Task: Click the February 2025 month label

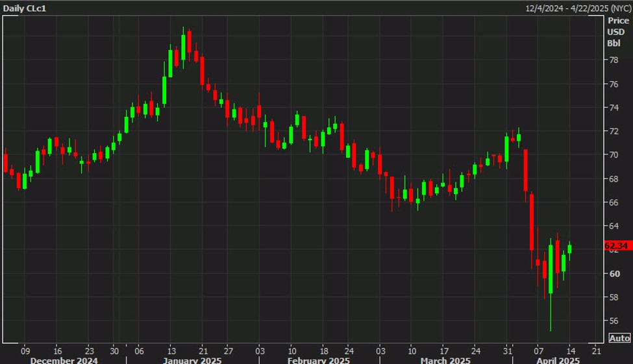Action: 319,360
